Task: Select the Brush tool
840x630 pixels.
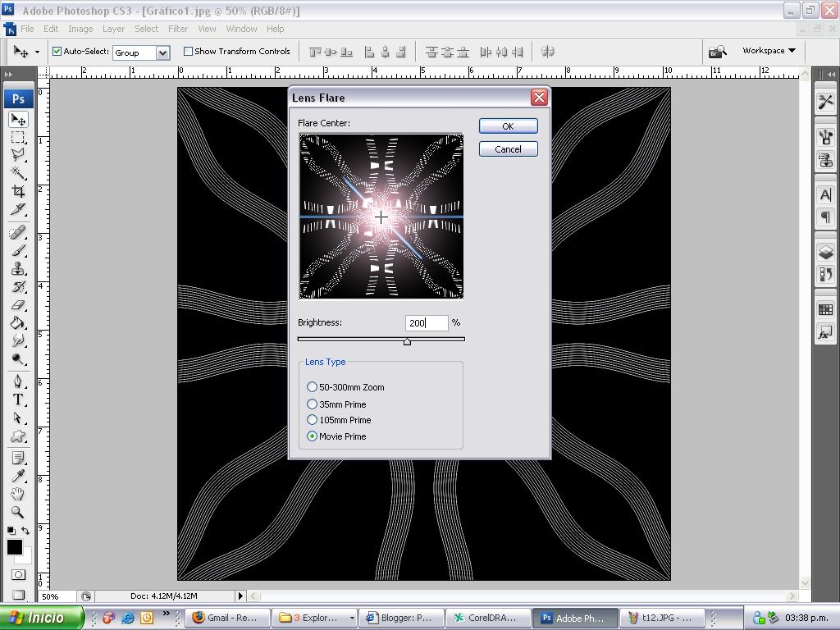Action: click(18, 250)
